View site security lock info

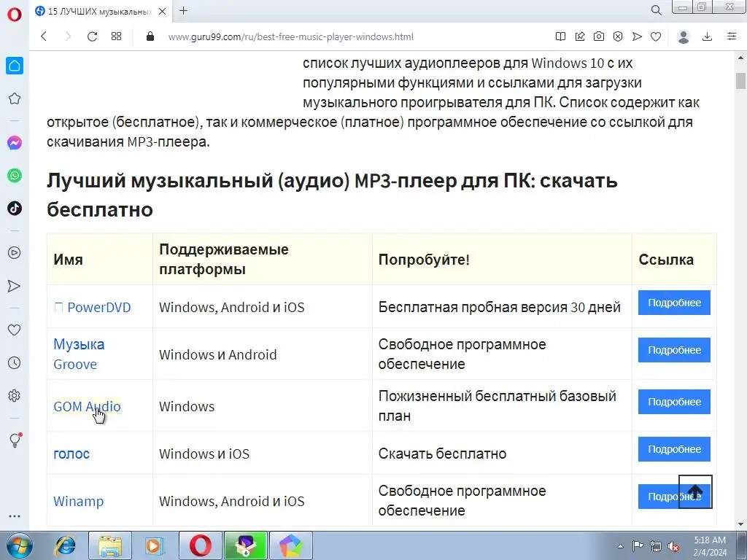point(150,36)
